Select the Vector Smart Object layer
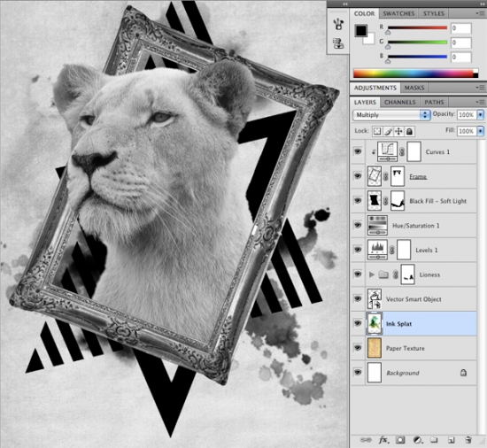Image resolution: width=487 pixels, height=448 pixels. (x=414, y=299)
